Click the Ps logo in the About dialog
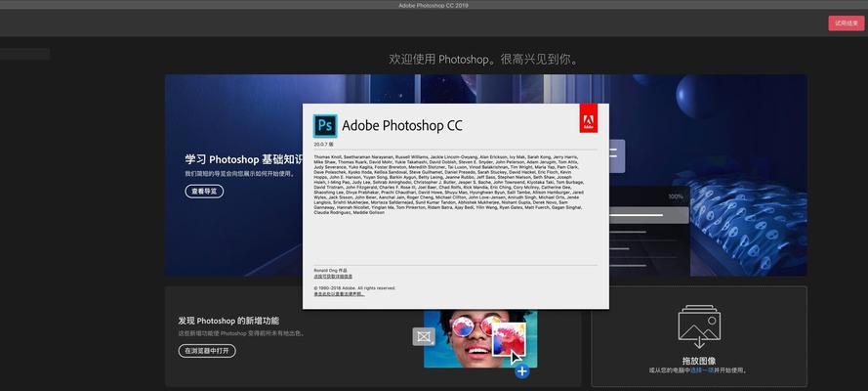 [325, 126]
